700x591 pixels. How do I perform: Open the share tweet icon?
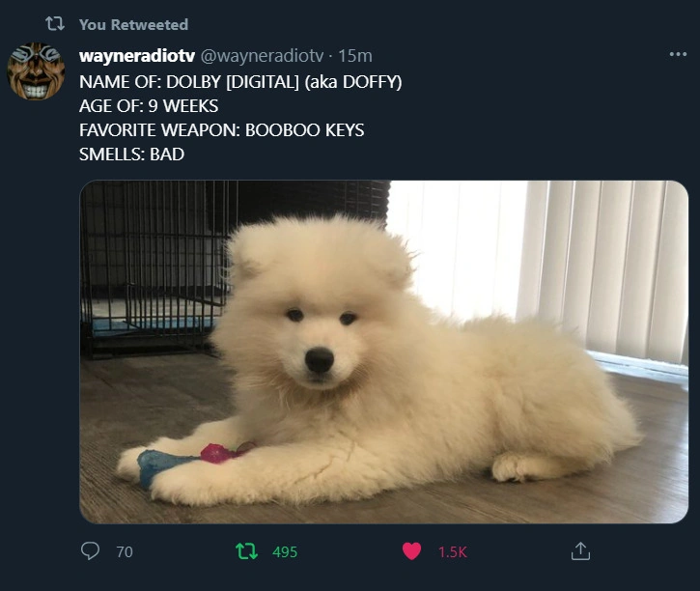point(580,550)
